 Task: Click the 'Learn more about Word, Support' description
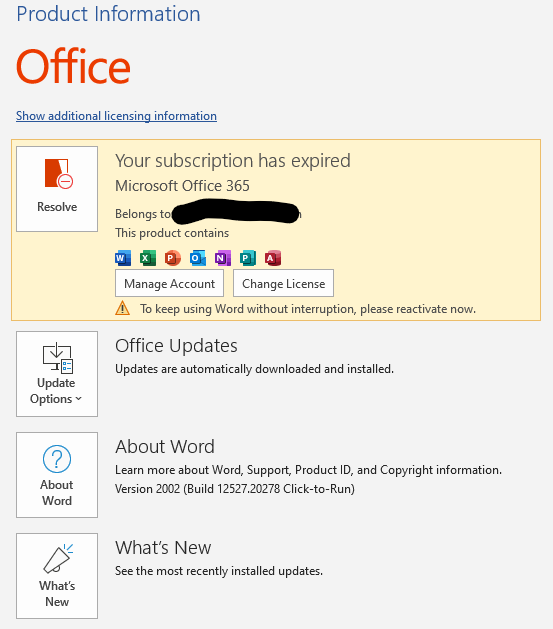tap(308, 470)
